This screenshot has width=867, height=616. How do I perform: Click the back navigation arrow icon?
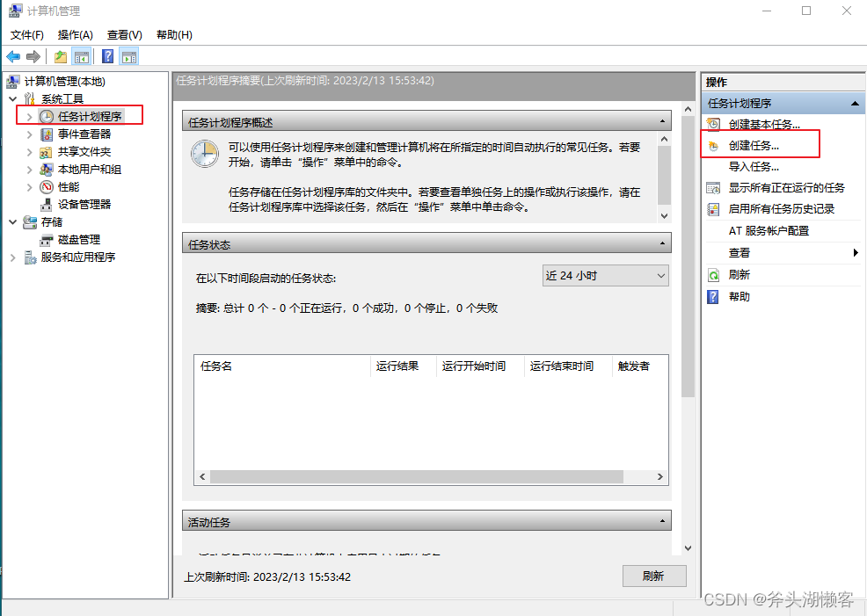13,56
